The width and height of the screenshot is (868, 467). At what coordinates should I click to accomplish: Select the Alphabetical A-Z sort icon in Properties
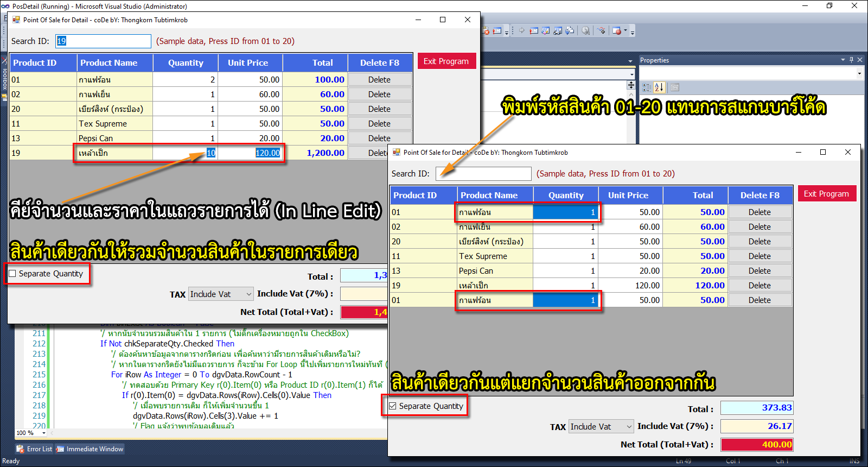coord(659,87)
